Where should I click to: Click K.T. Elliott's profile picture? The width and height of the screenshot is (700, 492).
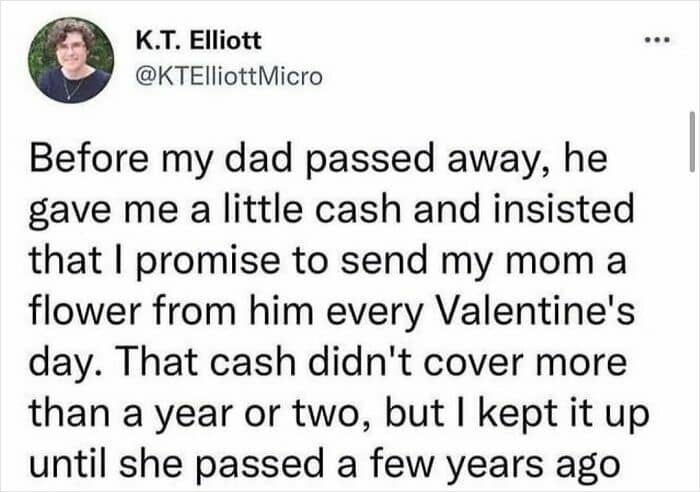pos(71,59)
